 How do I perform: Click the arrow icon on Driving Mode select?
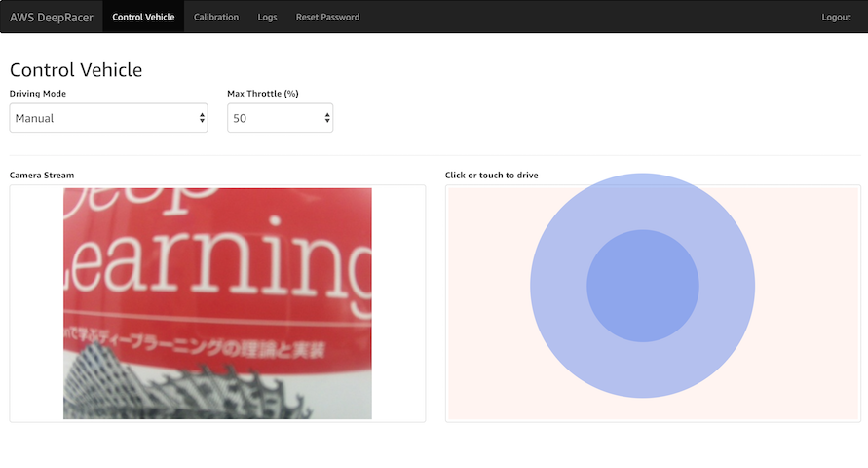point(202,118)
